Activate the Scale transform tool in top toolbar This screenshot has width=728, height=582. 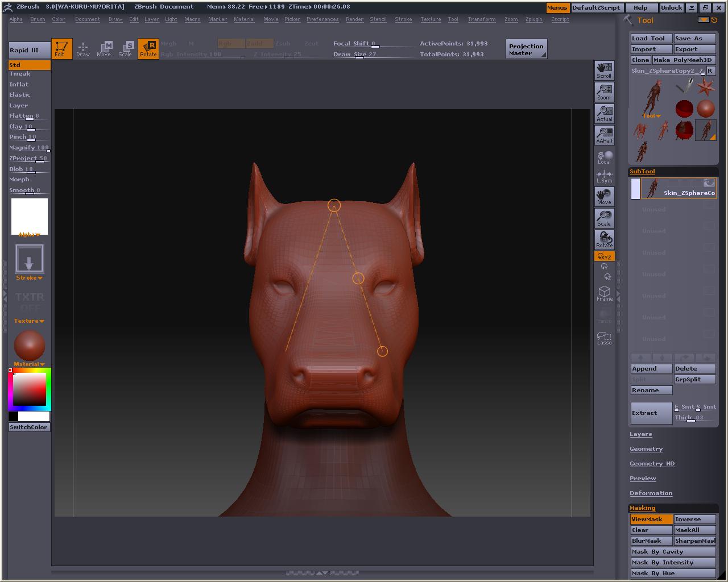click(x=126, y=49)
